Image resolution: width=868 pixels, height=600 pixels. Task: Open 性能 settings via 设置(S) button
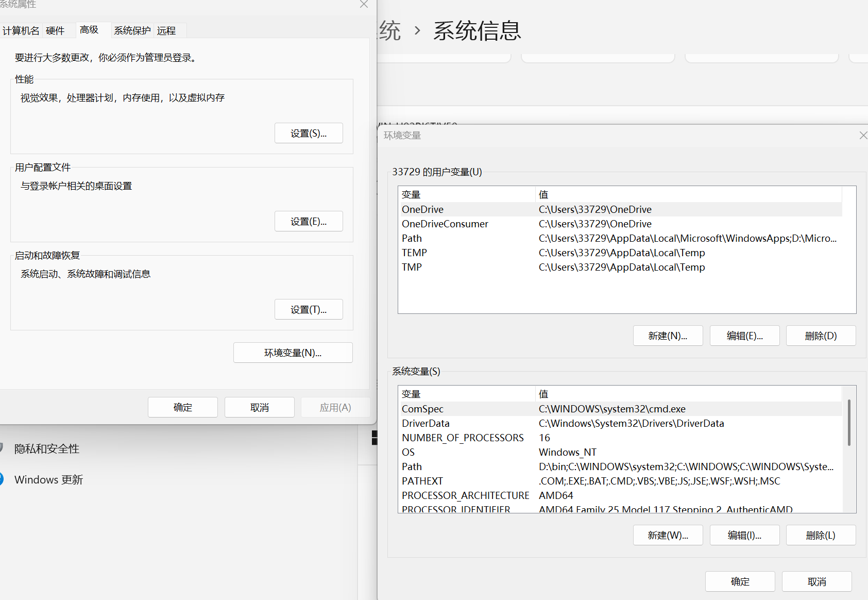(x=308, y=133)
